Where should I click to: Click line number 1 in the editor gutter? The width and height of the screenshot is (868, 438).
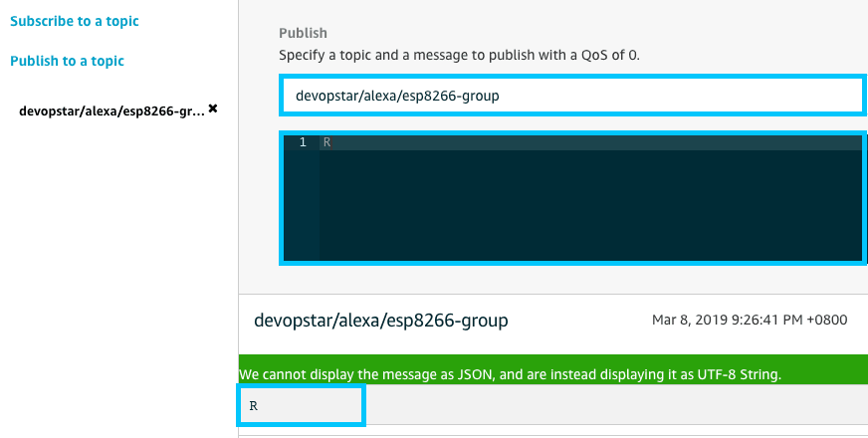click(x=303, y=142)
